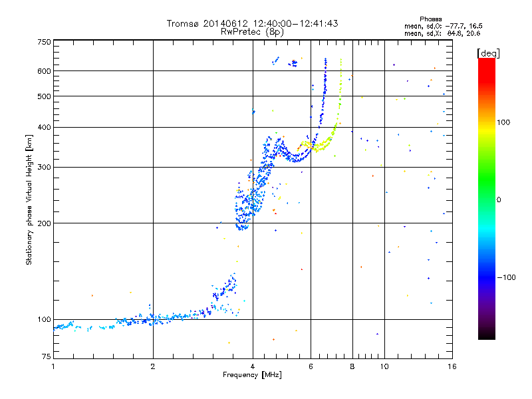Click the "Frequency [MHz]" axis label
Screen dimensions: 532x399
252,375
